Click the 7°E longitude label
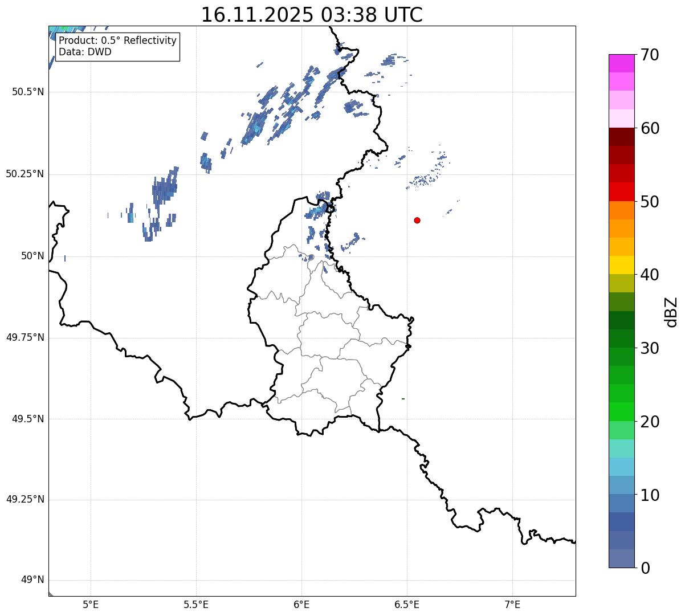Screen dimensions: 685x616 click(x=512, y=605)
